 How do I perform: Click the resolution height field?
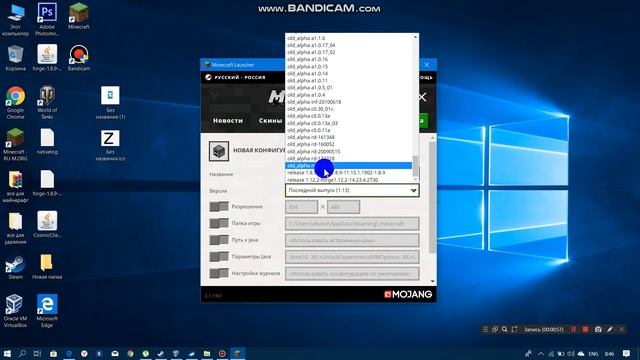(x=343, y=207)
